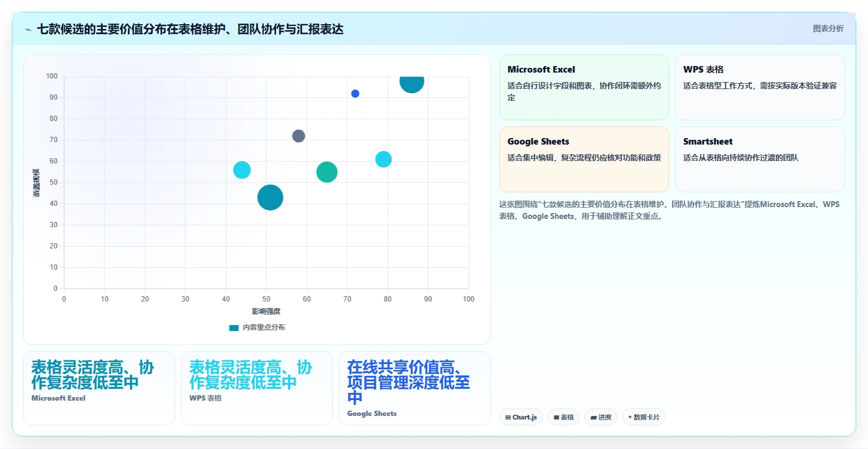Click the Chart.js tag
The height and width of the screenshot is (449, 868).
click(521, 417)
